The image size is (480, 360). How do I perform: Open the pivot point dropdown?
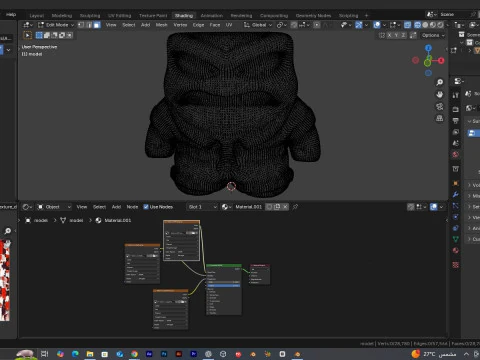tap(282, 25)
